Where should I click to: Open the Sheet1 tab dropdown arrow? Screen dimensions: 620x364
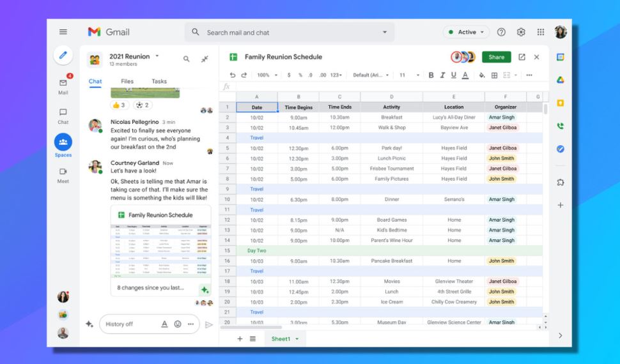click(x=297, y=339)
